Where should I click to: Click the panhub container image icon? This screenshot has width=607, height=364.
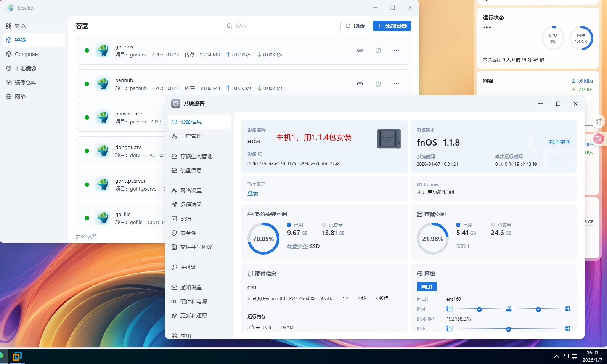tap(103, 83)
